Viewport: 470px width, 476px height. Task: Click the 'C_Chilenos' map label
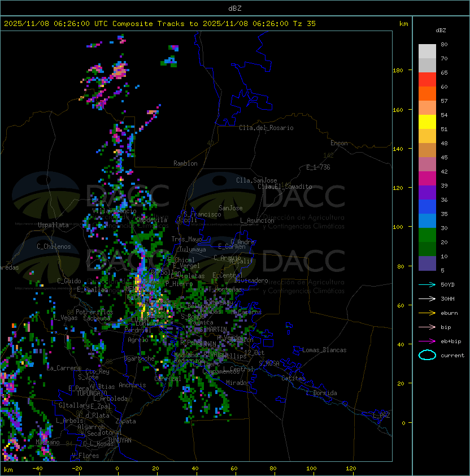(x=54, y=246)
